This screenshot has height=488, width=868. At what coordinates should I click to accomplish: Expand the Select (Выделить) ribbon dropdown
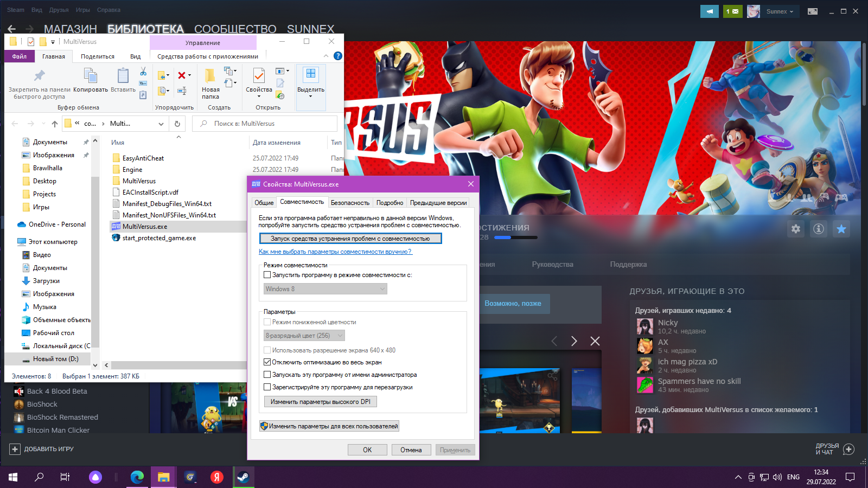pyautogui.click(x=311, y=97)
